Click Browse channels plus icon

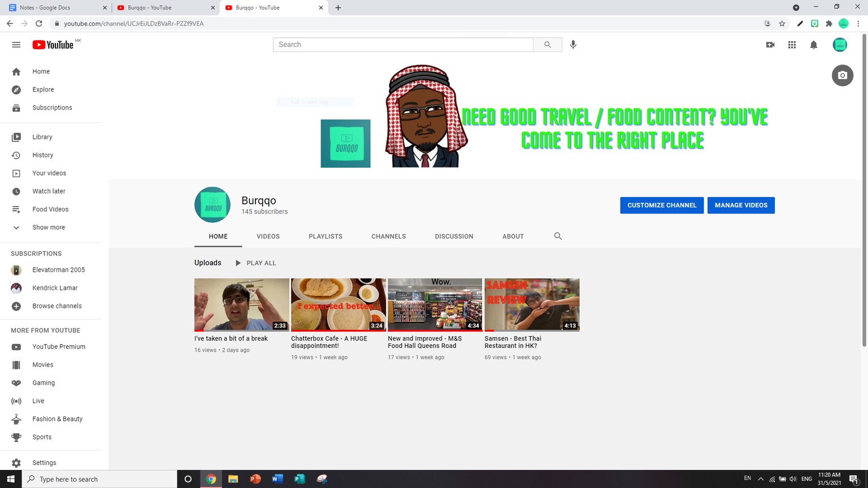click(x=16, y=306)
